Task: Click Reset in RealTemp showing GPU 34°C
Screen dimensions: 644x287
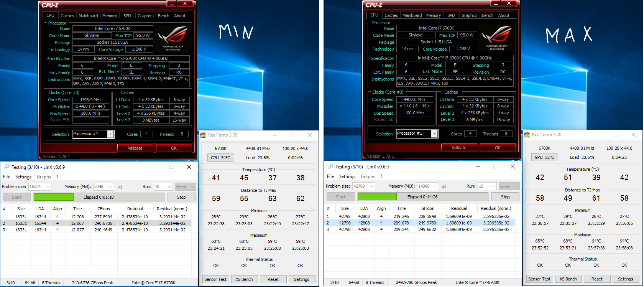Action: (x=273, y=279)
